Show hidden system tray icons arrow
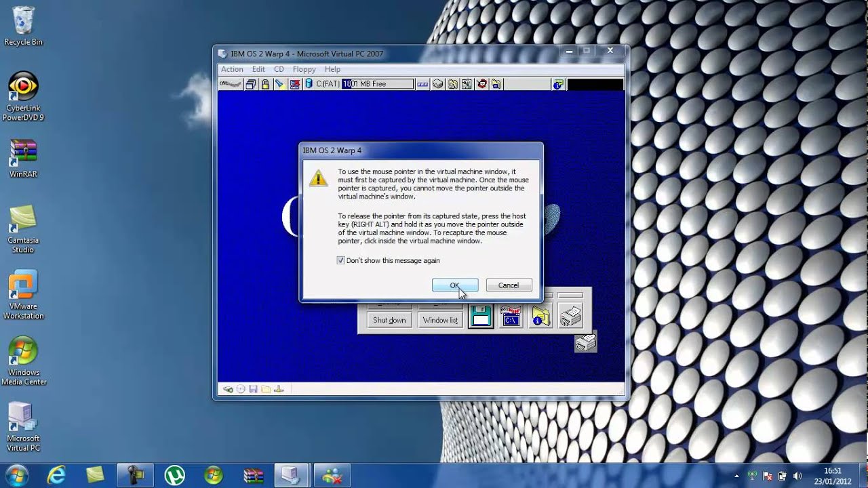This screenshot has height=488, width=868. point(736,476)
